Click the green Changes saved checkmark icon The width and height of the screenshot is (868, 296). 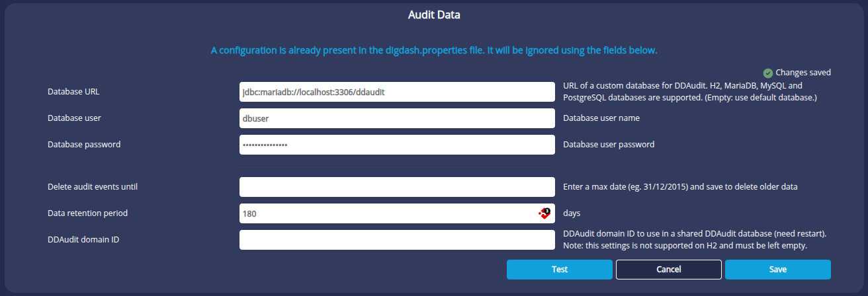point(767,73)
